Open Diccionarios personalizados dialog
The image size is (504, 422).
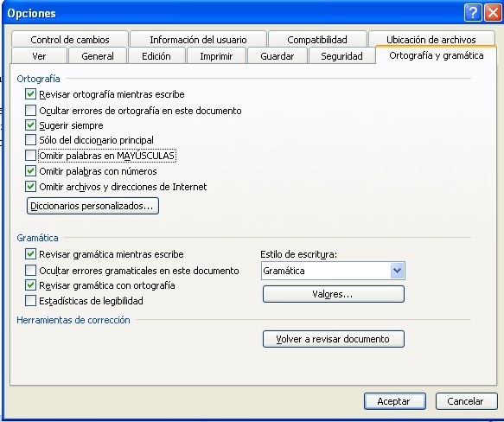coord(93,206)
